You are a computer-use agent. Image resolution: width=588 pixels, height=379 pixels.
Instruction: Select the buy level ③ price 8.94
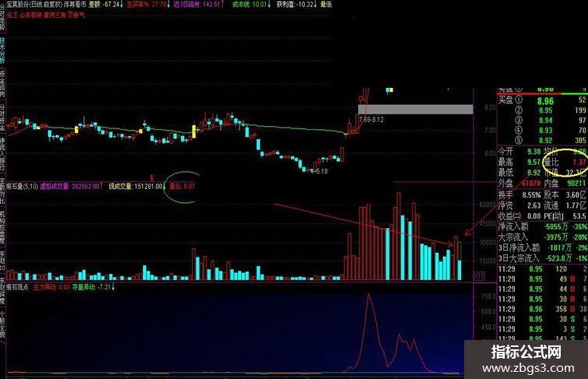[546, 121]
